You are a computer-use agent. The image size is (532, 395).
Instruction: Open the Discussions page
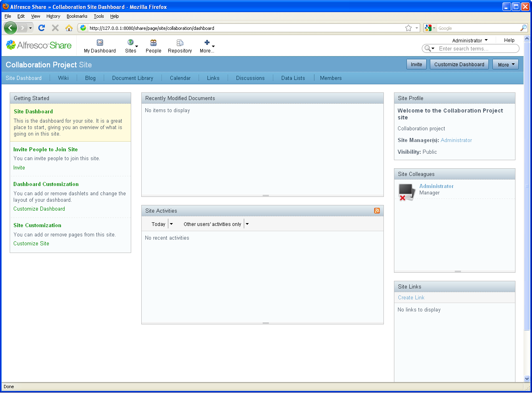[x=250, y=78]
